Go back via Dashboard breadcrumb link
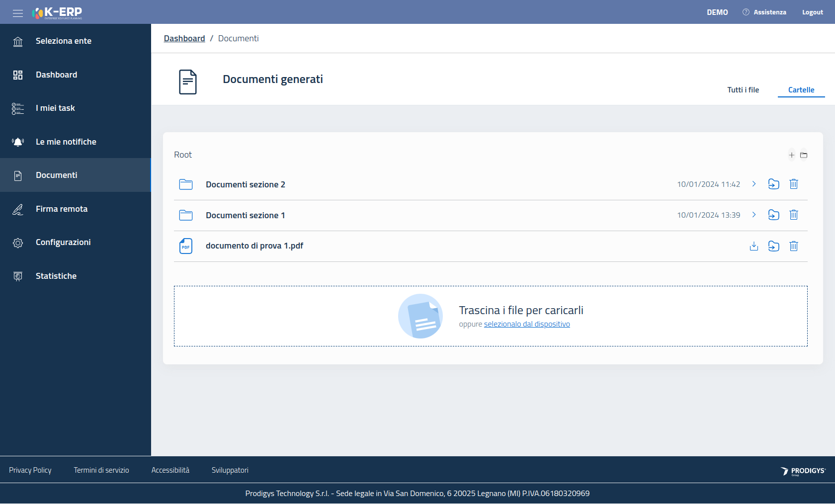Screen dimensions: 835x504 click(x=184, y=38)
